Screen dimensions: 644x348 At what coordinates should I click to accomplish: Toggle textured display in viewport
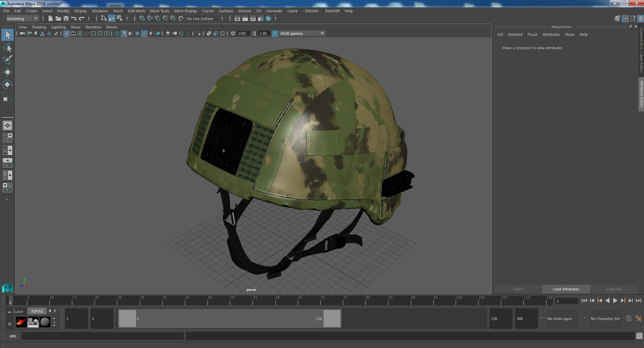pyautogui.click(x=144, y=34)
